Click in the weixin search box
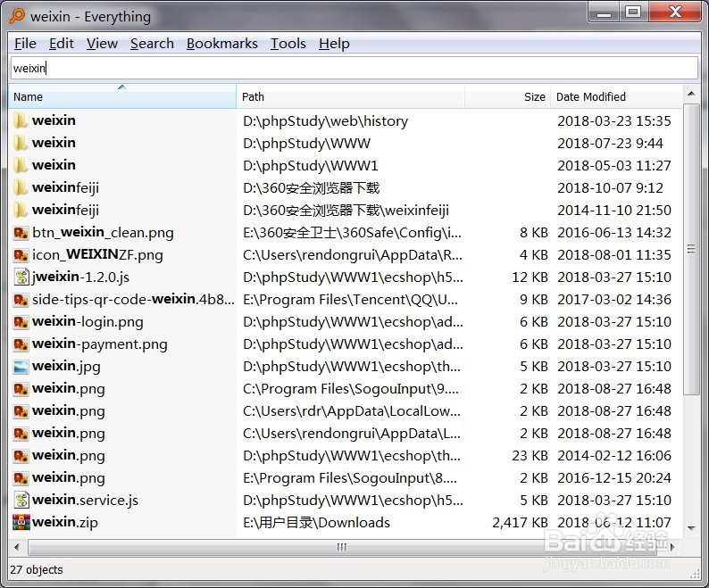 click(354, 68)
